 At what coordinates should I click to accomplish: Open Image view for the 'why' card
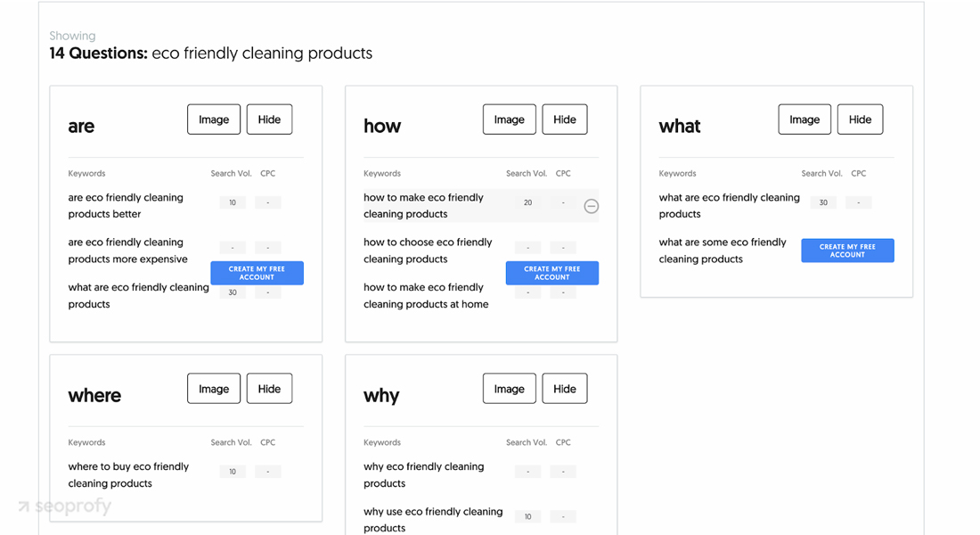tap(510, 389)
